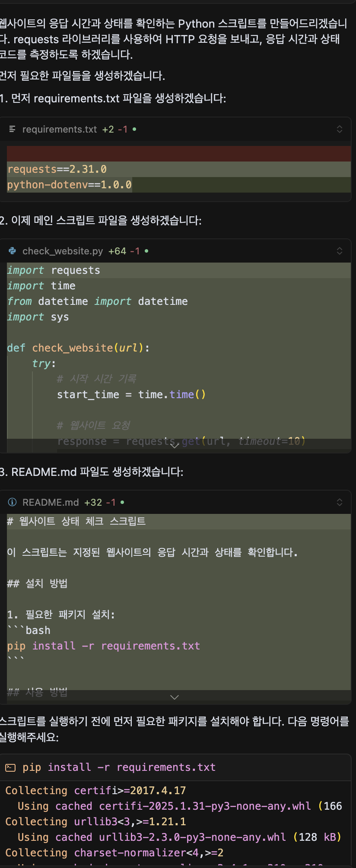The width and height of the screenshot is (356, 868).
Task: Click the 'import requests' code line
Action: click(x=54, y=270)
